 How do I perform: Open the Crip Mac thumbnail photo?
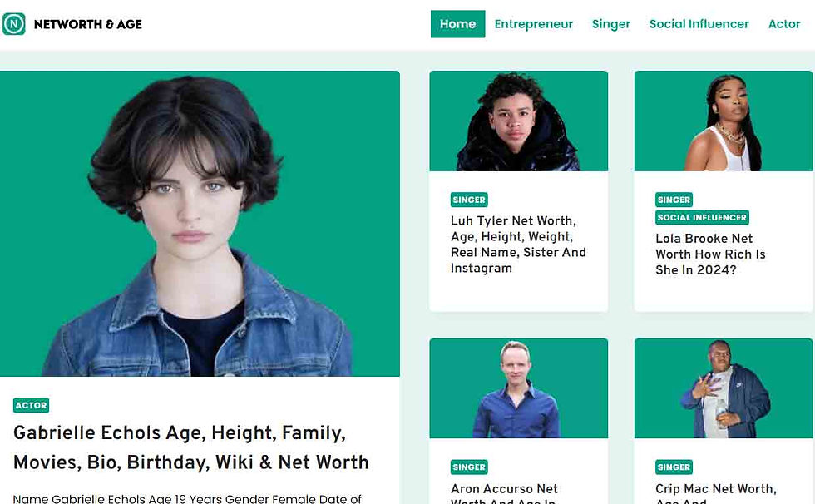[x=723, y=388]
